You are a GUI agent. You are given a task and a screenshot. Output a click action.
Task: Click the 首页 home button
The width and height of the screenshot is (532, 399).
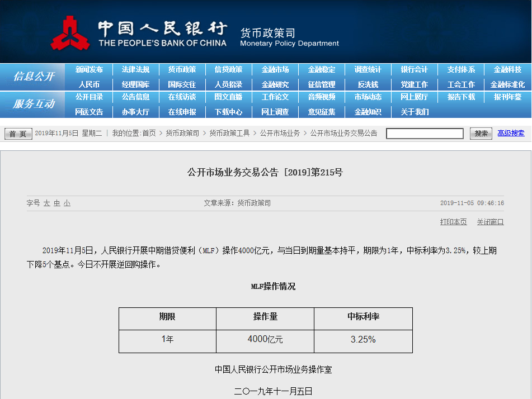click(x=18, y=134)
